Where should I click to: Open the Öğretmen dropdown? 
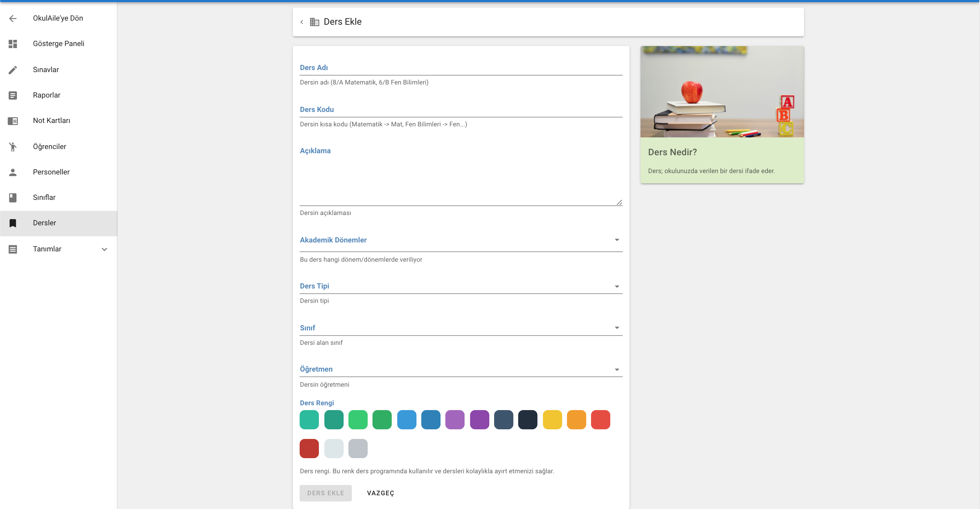pos(461,369)
